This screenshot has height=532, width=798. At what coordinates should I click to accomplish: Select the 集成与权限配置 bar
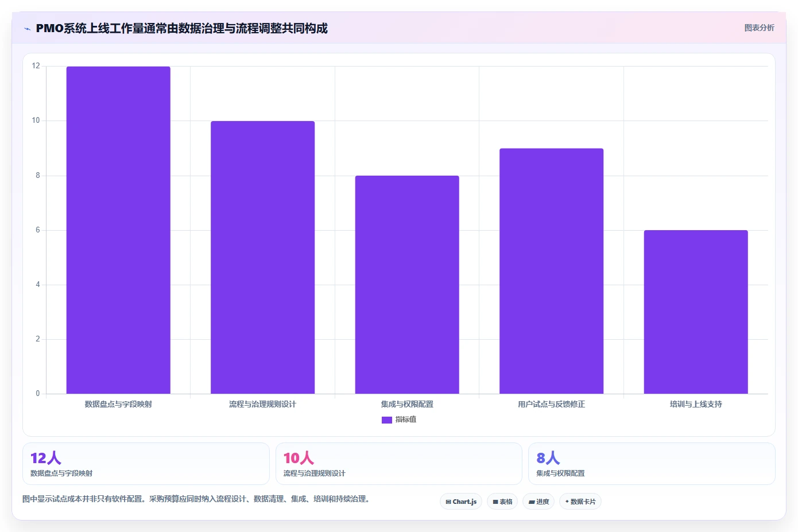[407, 285]
